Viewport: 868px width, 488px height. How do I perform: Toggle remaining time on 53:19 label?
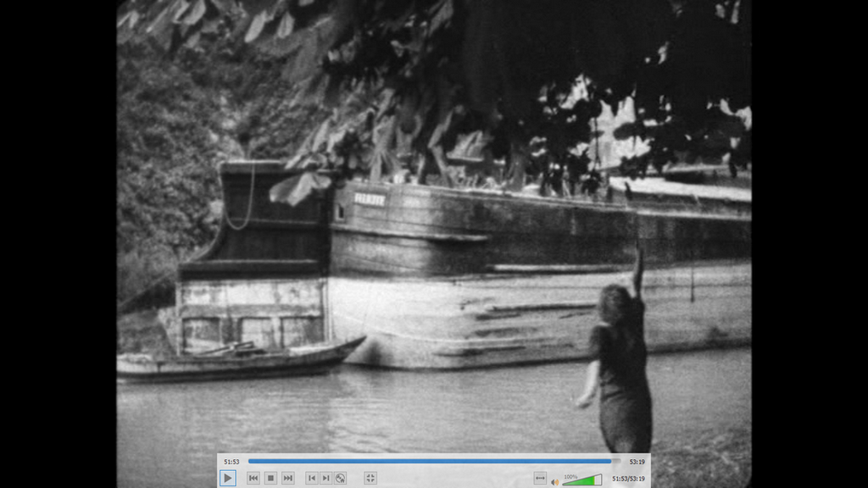[x=637, y=462]
